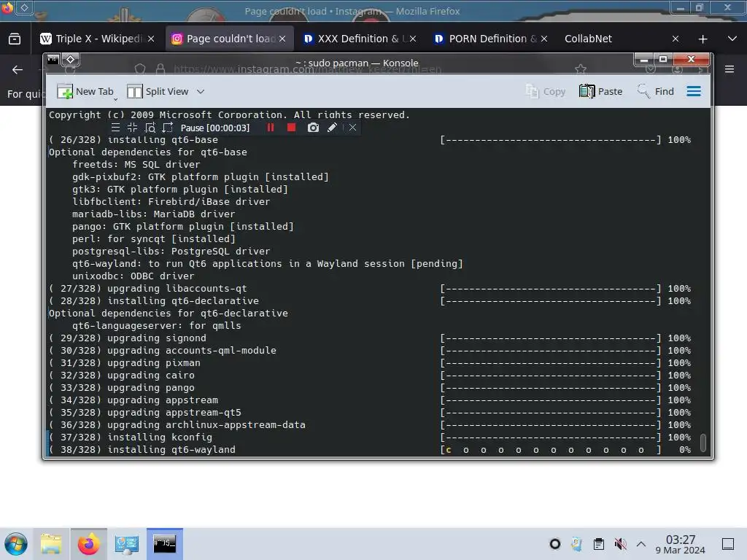Image resolution: width=747 pixels, height=560 pixels.
Task: Click the Copy button in Konsole toolbar
Action: pos(546,91)
